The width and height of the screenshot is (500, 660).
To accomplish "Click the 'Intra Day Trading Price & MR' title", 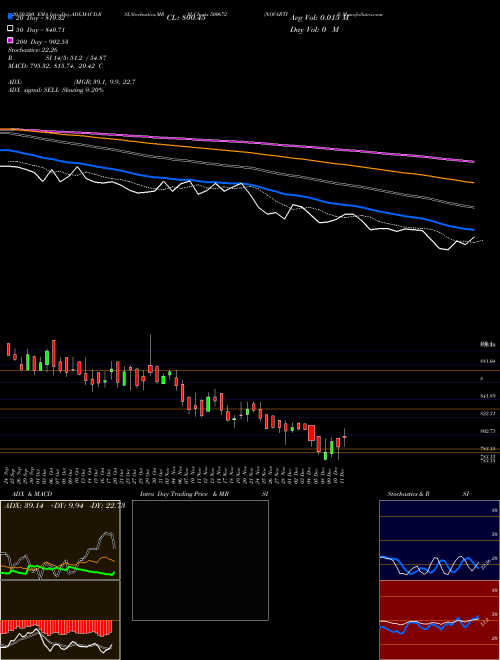I will point(184,494).
